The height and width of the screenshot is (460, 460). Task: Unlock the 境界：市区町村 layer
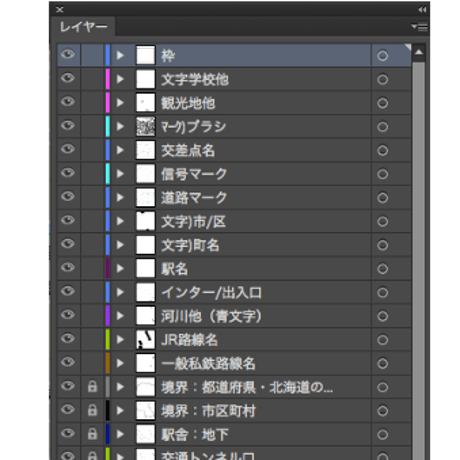(x=92, y=410)
